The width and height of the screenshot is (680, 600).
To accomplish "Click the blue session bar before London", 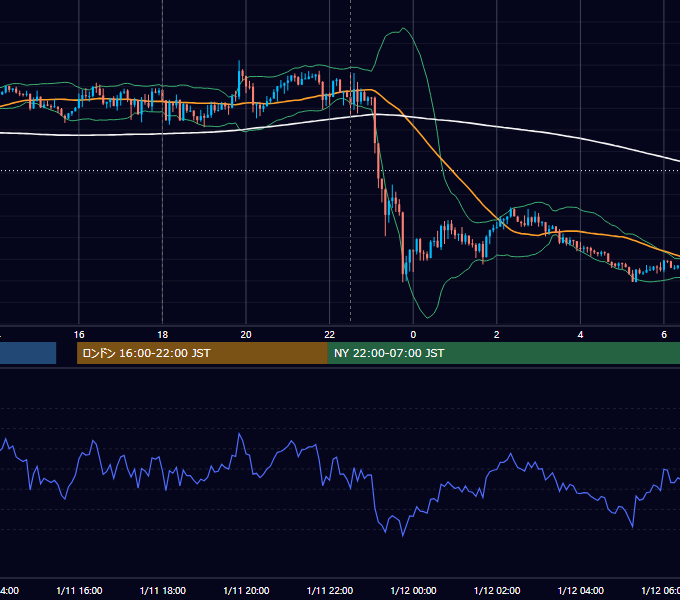I will [28, 353].
